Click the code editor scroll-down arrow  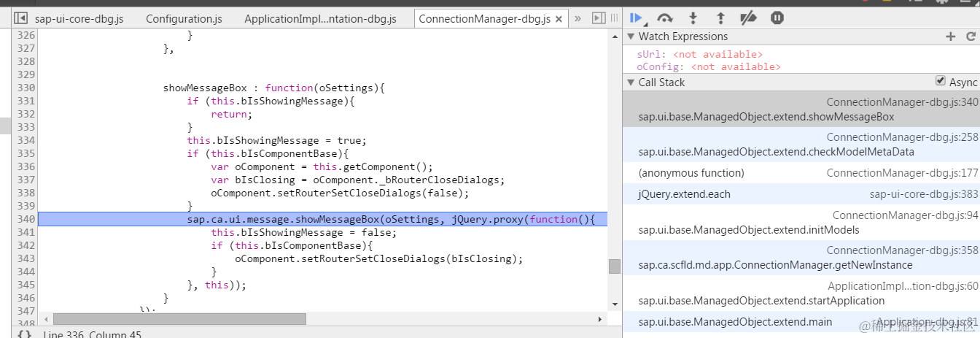[615, 303]
